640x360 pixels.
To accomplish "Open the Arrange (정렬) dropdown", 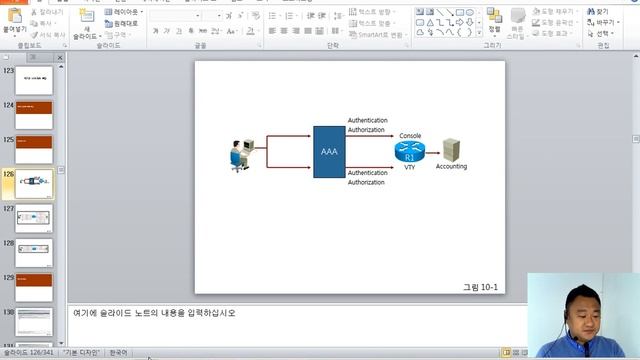I will click(494, 22).
